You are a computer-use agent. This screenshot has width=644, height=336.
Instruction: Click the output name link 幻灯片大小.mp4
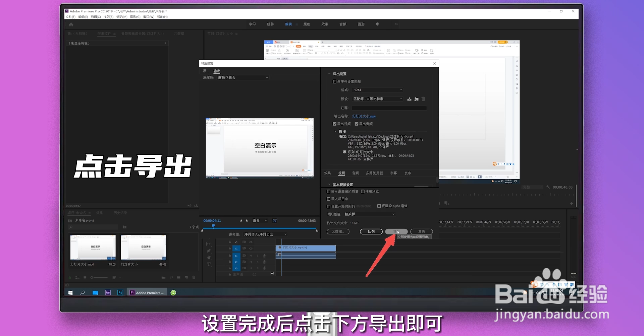point(364,116)
